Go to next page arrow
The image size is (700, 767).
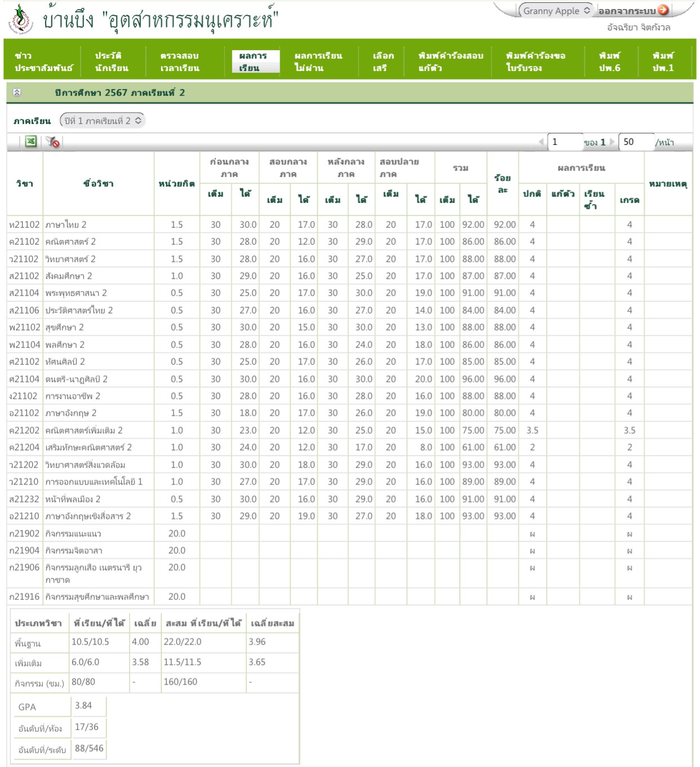click(x=613, y=142)
